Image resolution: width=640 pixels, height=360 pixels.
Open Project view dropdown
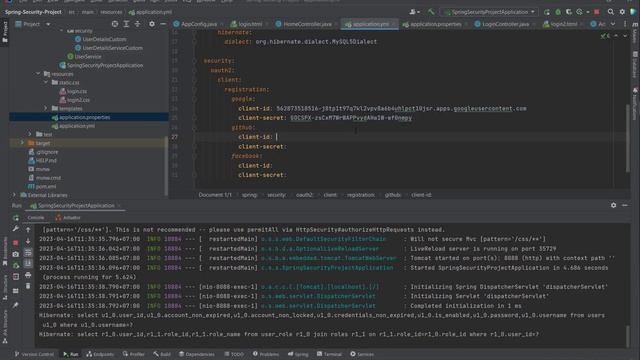(x=48, y=24)
